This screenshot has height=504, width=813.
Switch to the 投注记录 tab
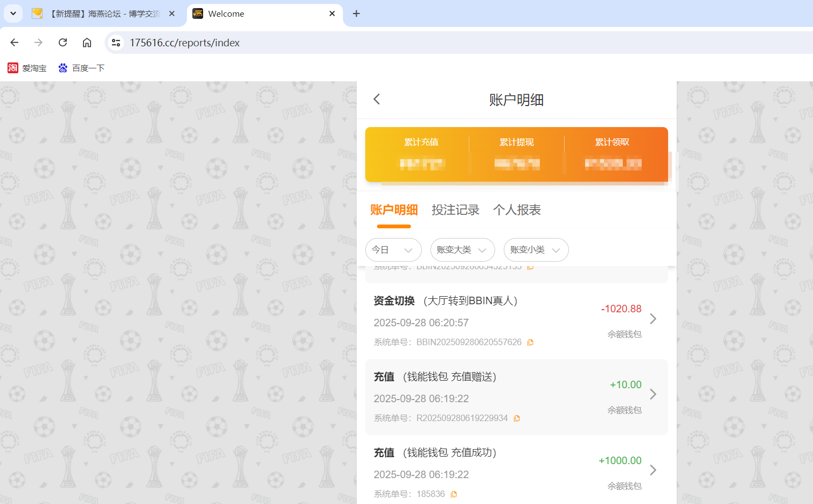[x=455, y=210]
